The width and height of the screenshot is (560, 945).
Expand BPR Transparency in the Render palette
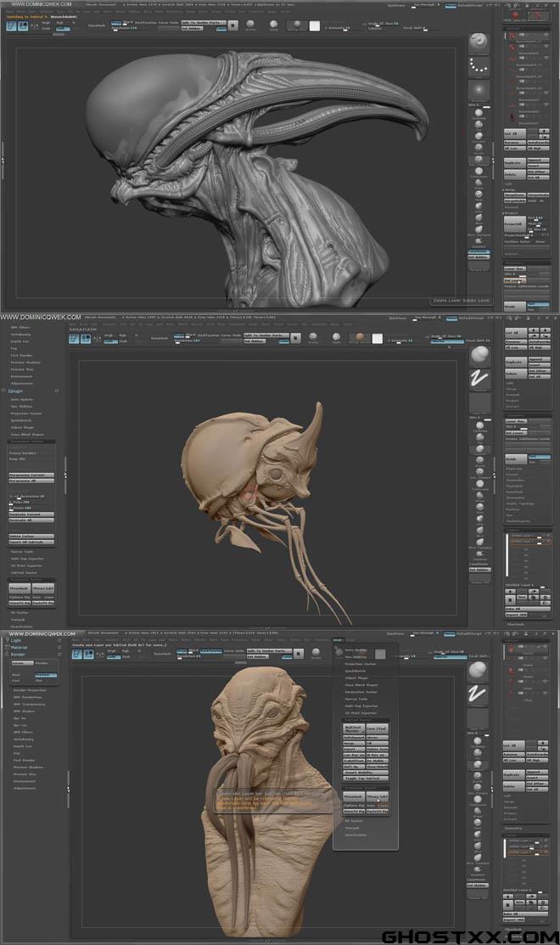(x=30, y=704)
